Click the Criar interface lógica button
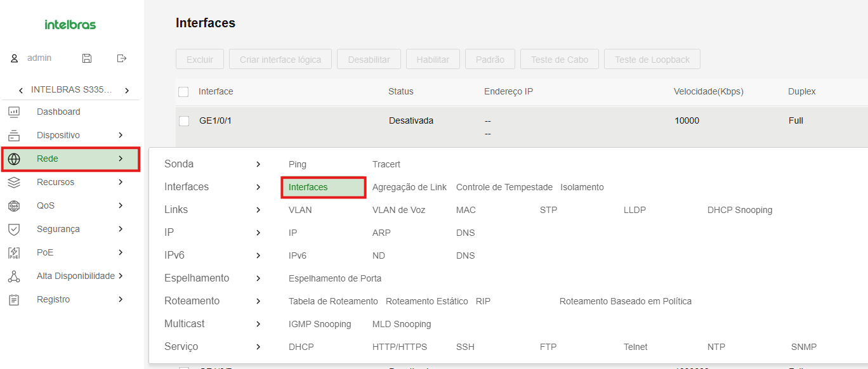Viewport: 868px width, 369px height. [280, 60]
